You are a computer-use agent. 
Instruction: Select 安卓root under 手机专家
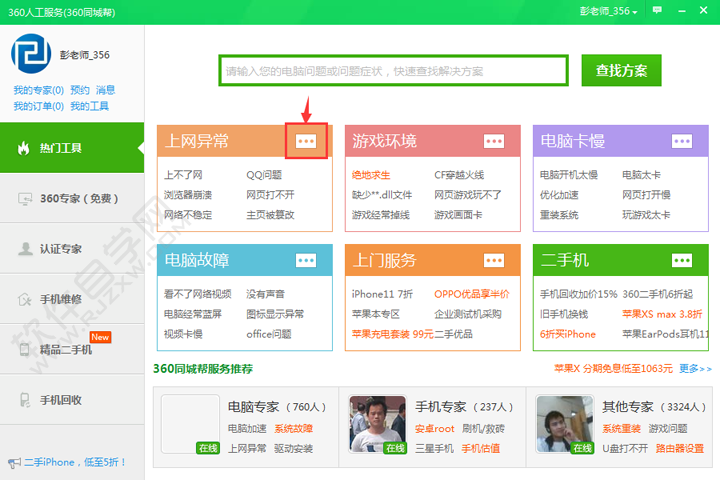(x=434, y=429)
